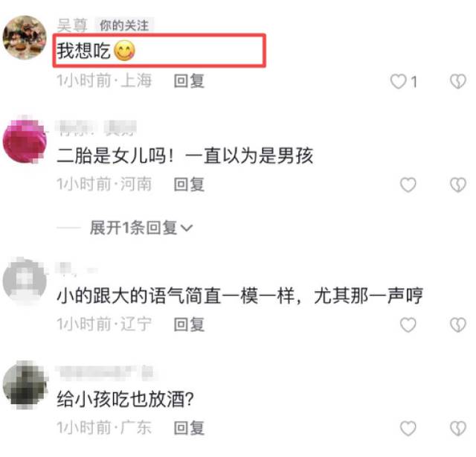
Task: Reply to the 辽宁 user's comment
Action: click(189, 325)
